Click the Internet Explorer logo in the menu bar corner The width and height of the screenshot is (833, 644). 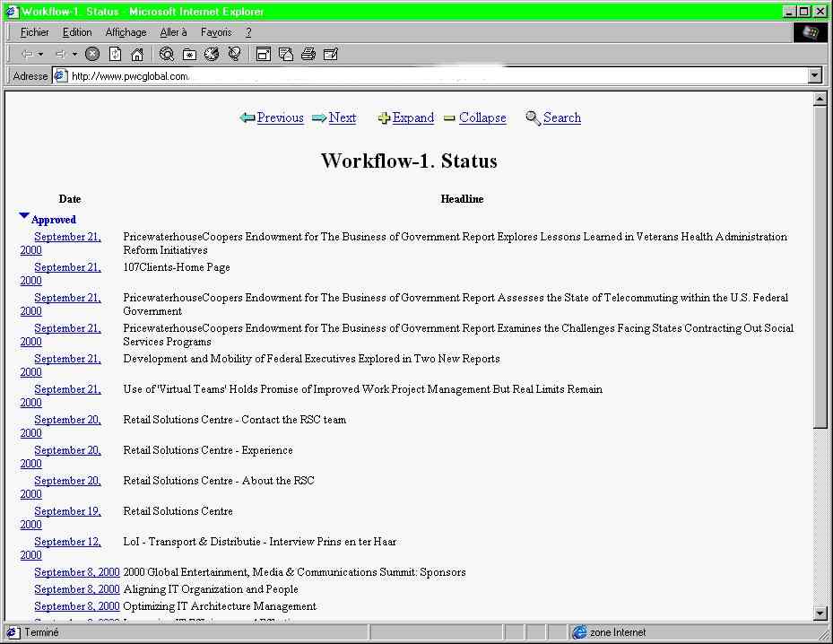click(x=811, y=32)
